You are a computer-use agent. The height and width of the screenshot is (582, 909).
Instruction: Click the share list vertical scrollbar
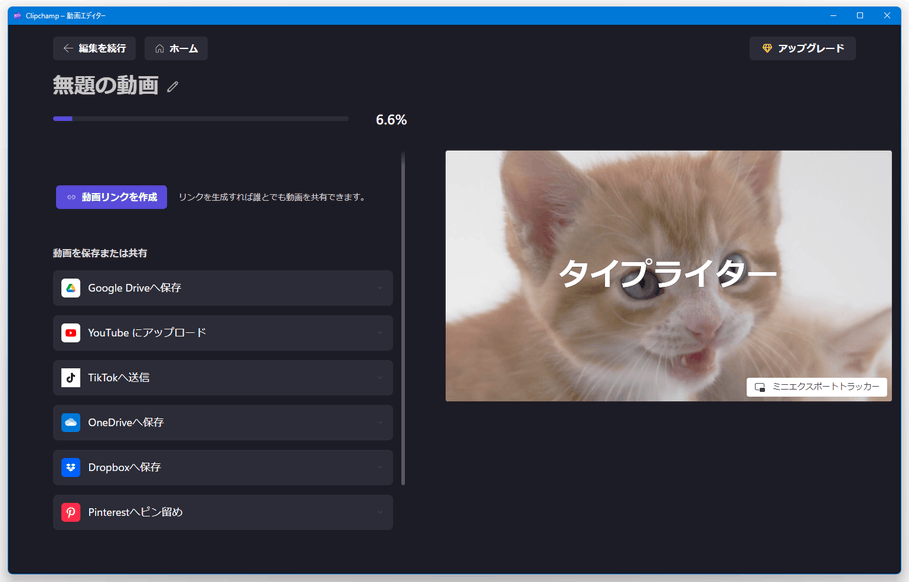click(403, 319)
